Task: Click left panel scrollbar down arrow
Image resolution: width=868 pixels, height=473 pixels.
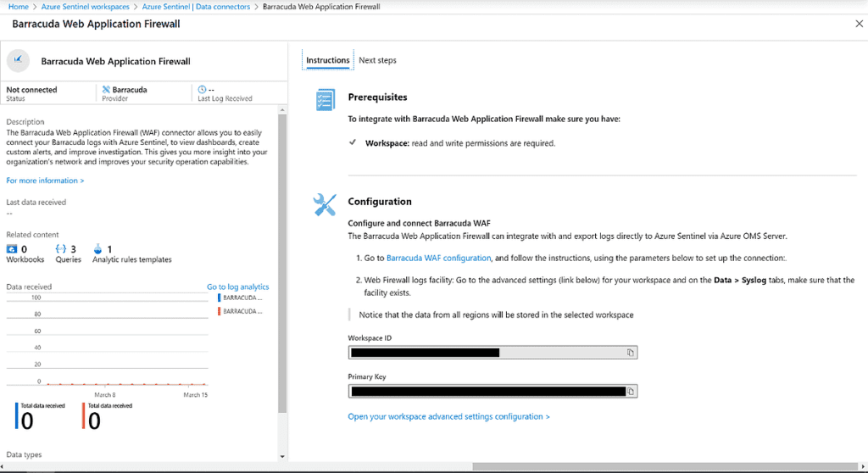Action: click(x=282, y=456)
